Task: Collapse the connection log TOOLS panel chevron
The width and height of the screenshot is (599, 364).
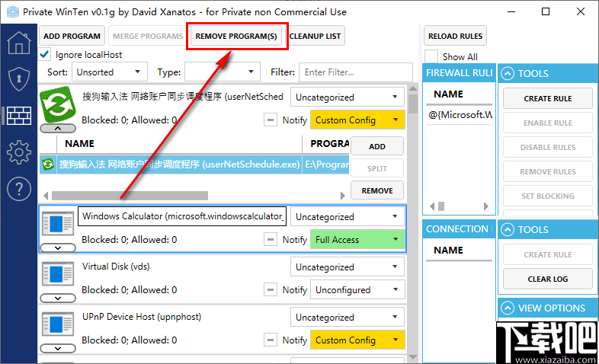Action: (x=508, y=229)
